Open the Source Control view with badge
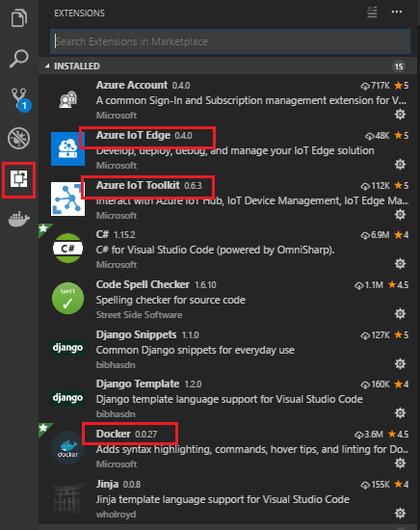This screenshot has height=530, width=420. (x=20, y=99)
